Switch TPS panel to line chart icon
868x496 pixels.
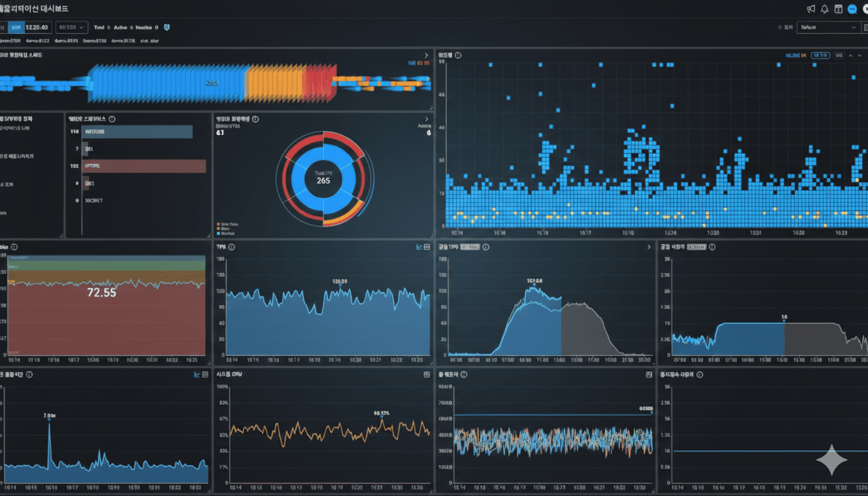[x=418, y=247]
